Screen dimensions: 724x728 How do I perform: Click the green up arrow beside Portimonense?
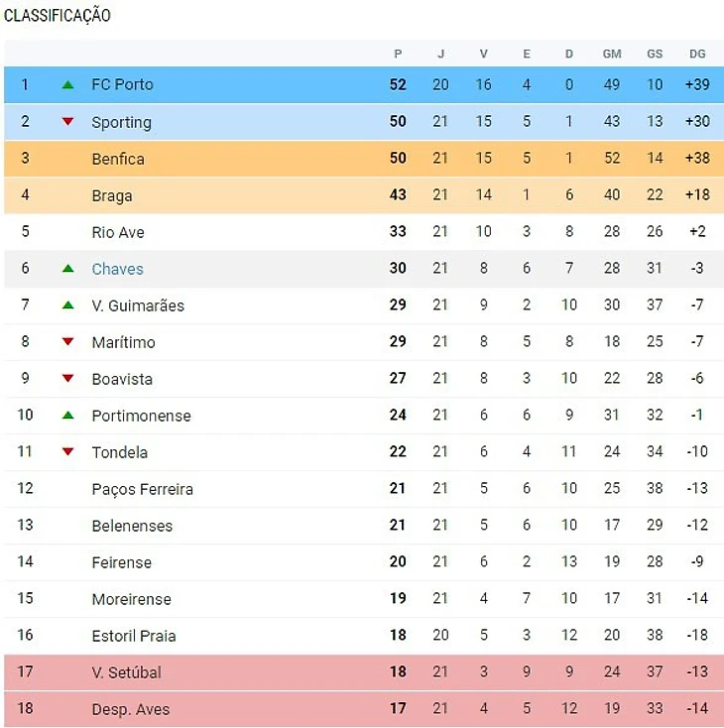(x=67, y=416)
